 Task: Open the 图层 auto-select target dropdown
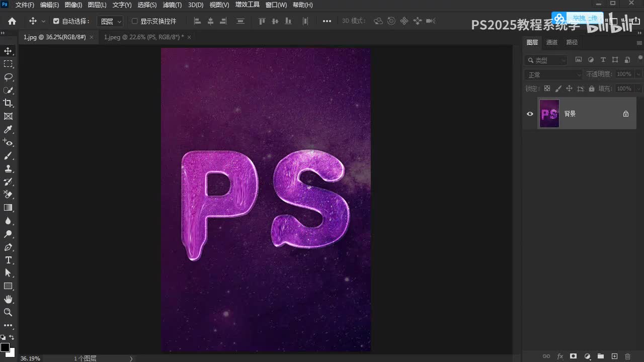110,21
